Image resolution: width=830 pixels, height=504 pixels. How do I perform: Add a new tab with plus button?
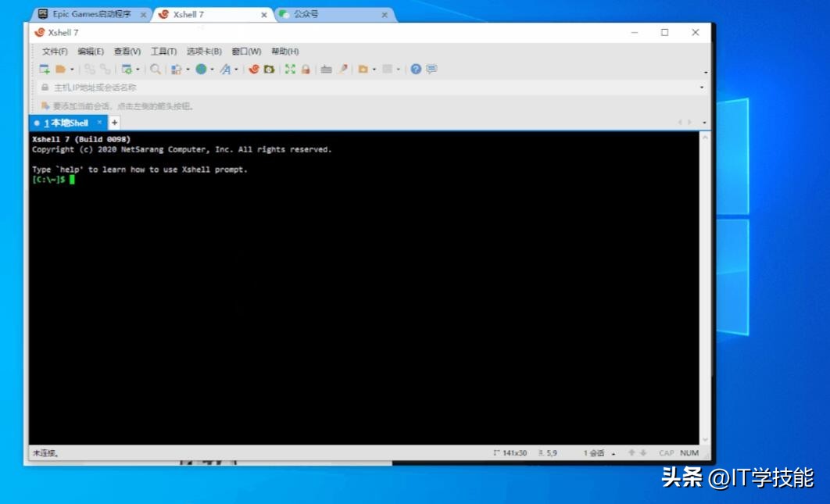(114, 123)
